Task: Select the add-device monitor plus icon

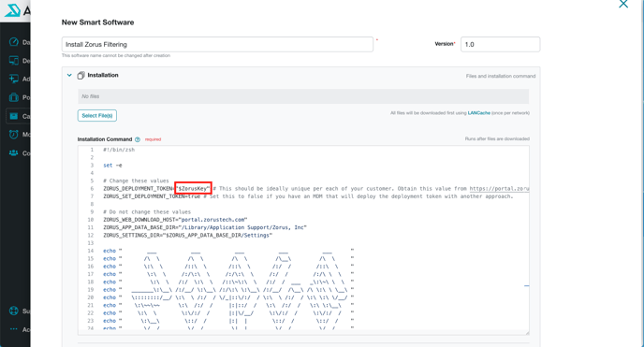Action: coord(13,79)
